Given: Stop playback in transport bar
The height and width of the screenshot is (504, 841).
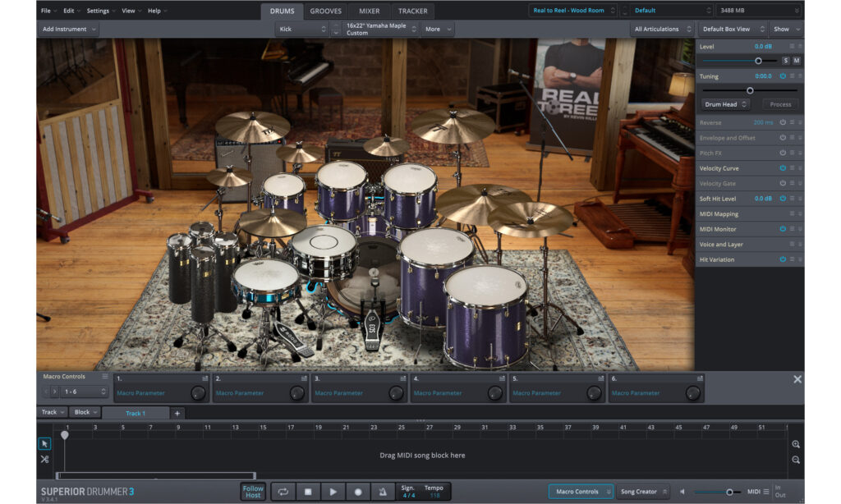Looking at the screenshot, I should tap(308, 491).
